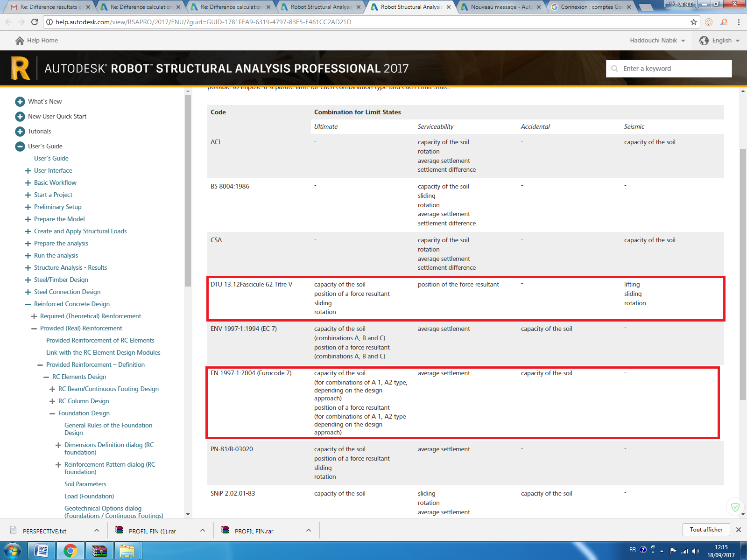Open Link with the RC Element Design Modules

pos(103,352)
